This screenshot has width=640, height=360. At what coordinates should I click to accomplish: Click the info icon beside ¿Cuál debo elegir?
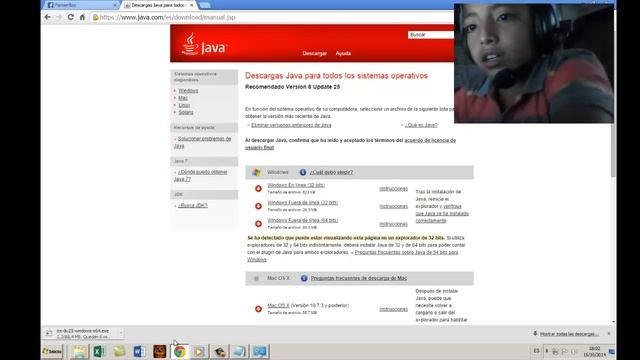303,172
